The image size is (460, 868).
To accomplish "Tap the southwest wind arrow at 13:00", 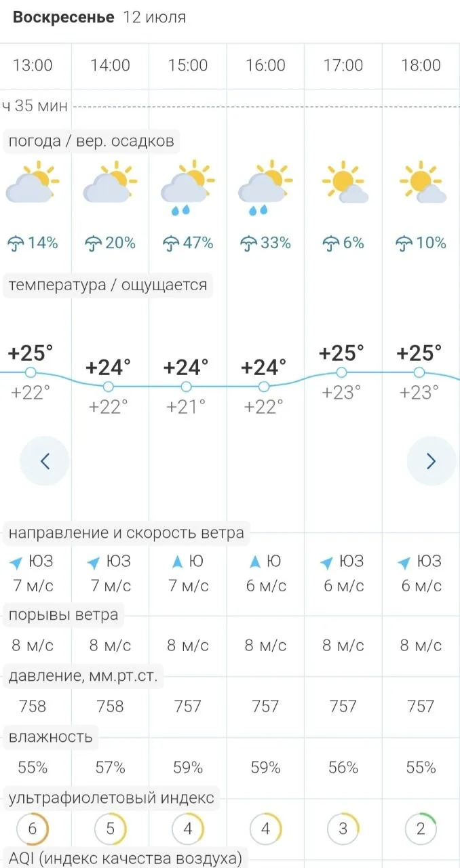I will click(x=16, y=562).
